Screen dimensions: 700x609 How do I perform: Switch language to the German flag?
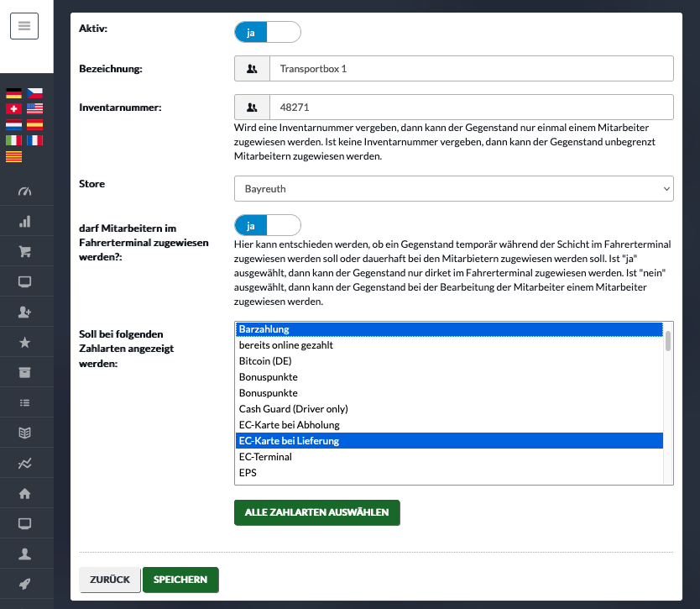click(13, 93)
